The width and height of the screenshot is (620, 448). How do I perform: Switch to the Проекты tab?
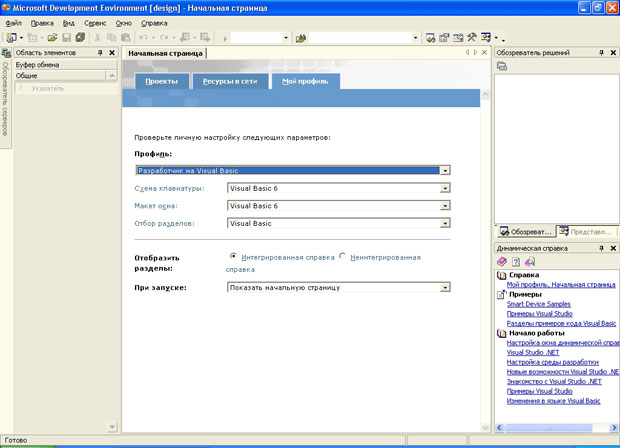click(x=162, y=81)
